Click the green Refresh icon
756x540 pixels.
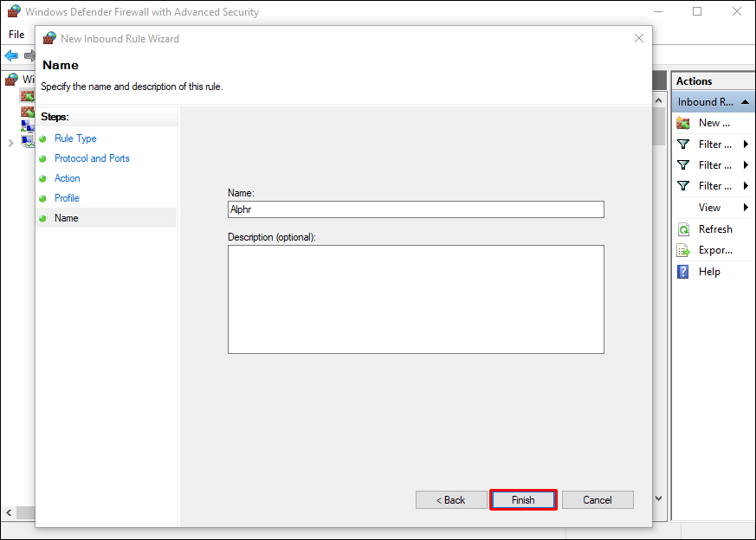pos(683,229)
